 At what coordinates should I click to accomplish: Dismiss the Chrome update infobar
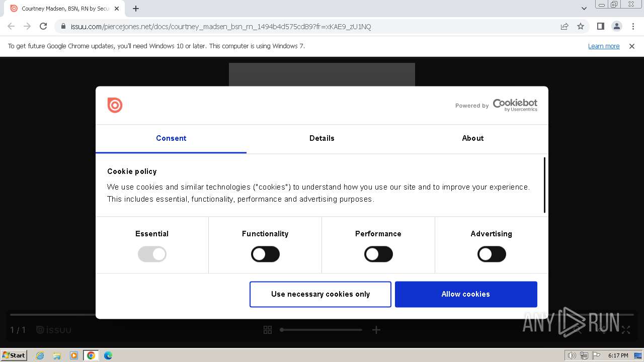point(632,46)
